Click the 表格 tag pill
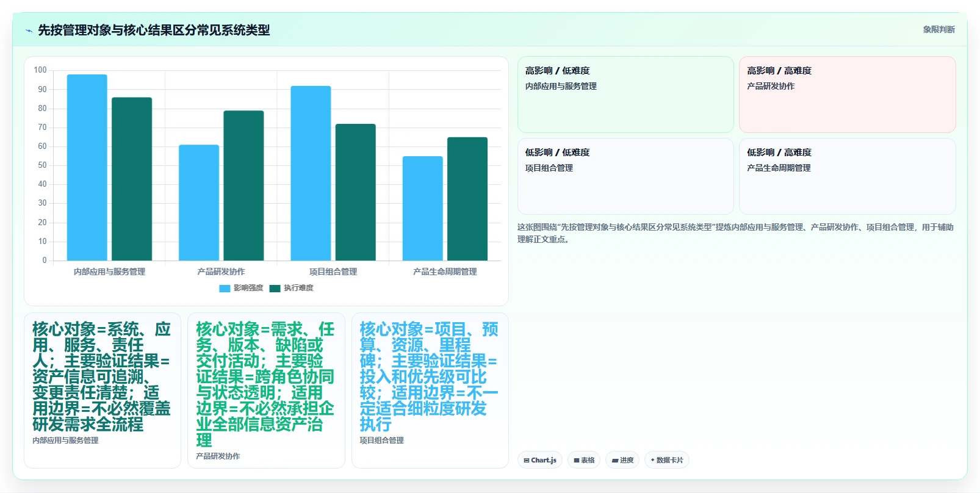 (x=584, y=460)
